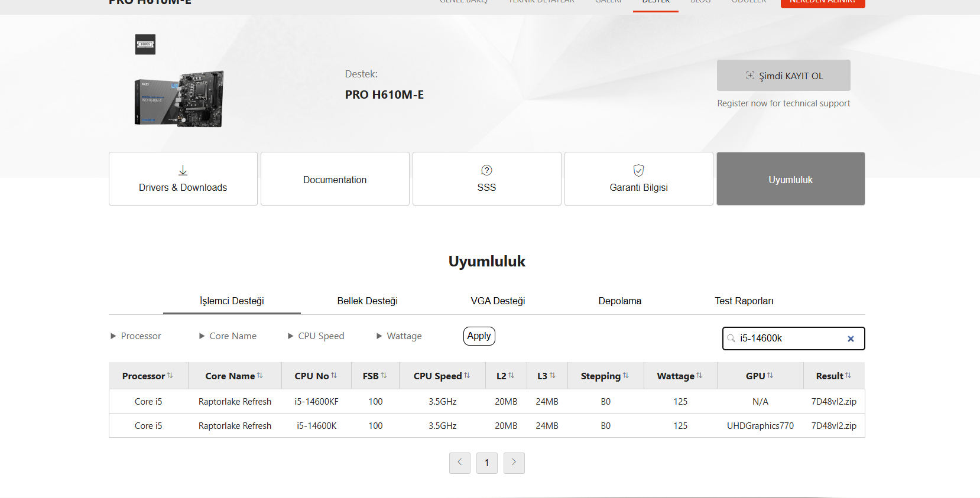
Task: Sort the table by the Processor column
Action: pyautogui.click(x=170, y=376)
